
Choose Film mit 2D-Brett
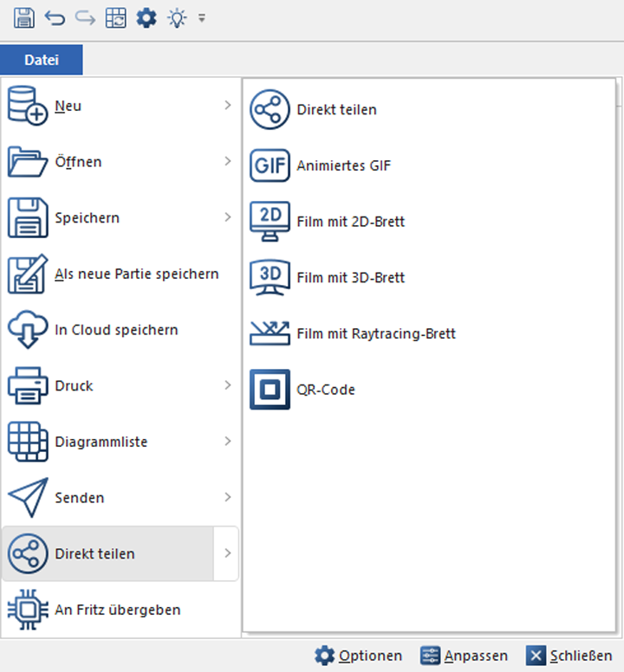[350, 222]
